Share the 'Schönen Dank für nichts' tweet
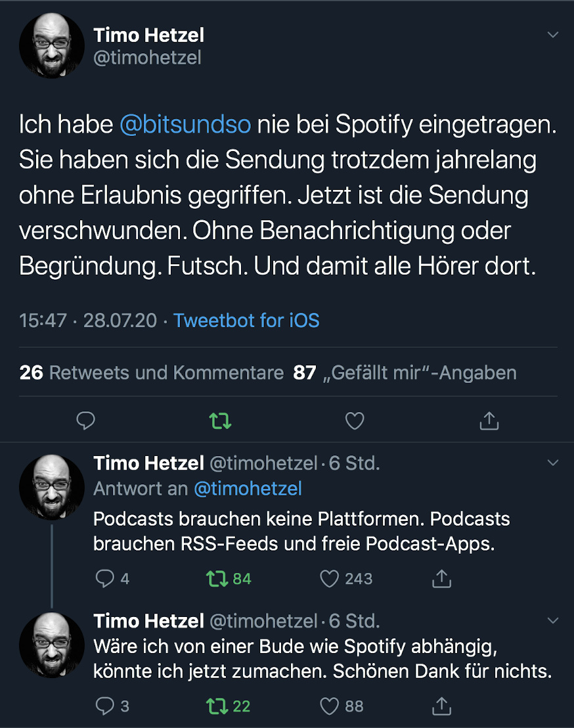 442,706
